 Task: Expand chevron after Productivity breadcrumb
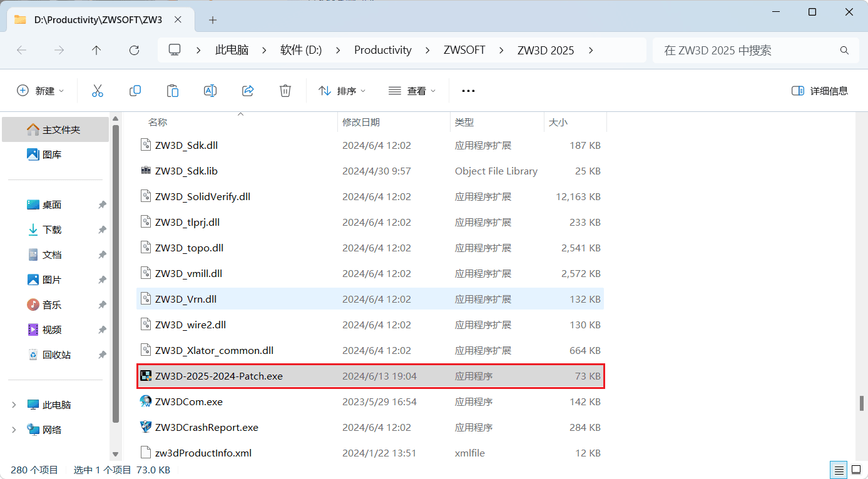click(428, 50)
